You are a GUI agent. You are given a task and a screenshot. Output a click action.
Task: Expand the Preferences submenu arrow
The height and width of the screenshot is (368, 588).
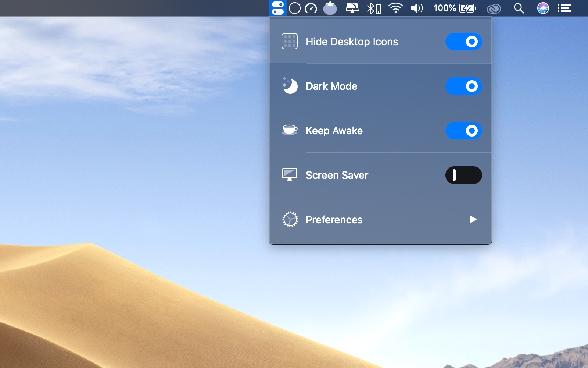[473, 220]
